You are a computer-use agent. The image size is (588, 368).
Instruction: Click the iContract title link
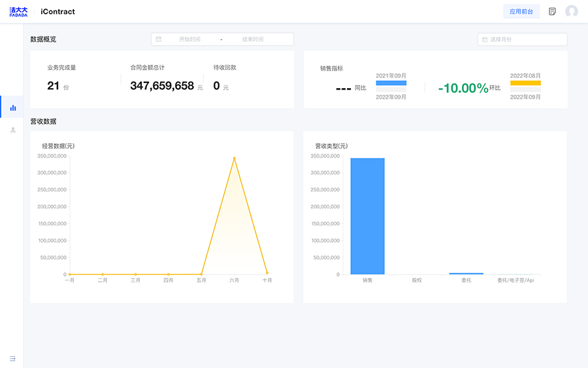pos(57,12)
